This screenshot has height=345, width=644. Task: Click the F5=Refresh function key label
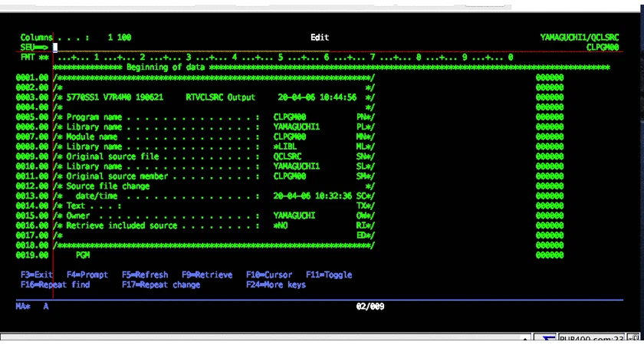pos(145,274)
